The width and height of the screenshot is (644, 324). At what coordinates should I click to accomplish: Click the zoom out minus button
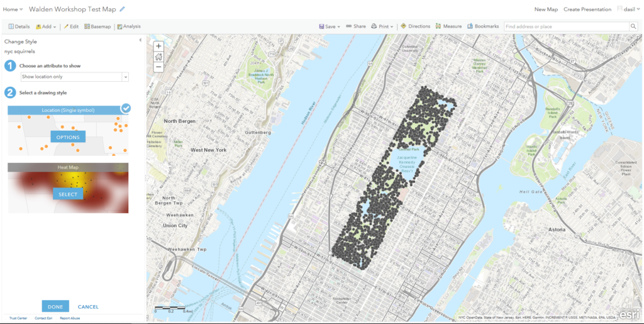pyautogui.click(x=158, y=67)
